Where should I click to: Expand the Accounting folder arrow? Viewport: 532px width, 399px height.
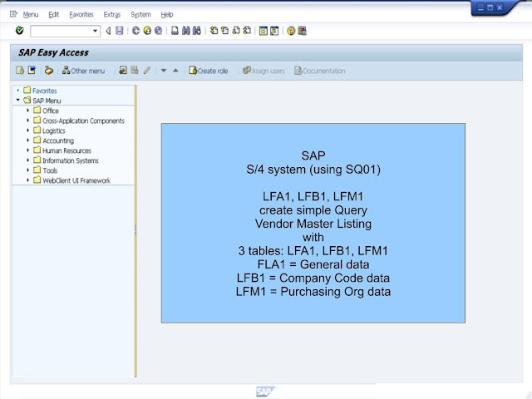(x=27, y=140)
